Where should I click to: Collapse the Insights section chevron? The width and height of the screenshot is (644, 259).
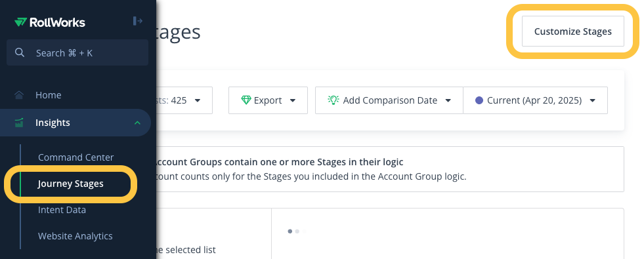(x=138, y=123)
